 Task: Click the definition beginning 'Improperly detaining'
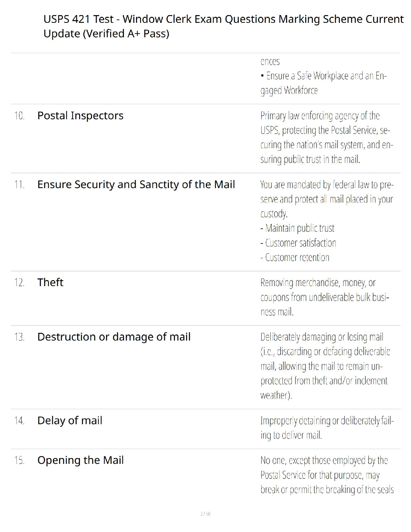point(327,428)
